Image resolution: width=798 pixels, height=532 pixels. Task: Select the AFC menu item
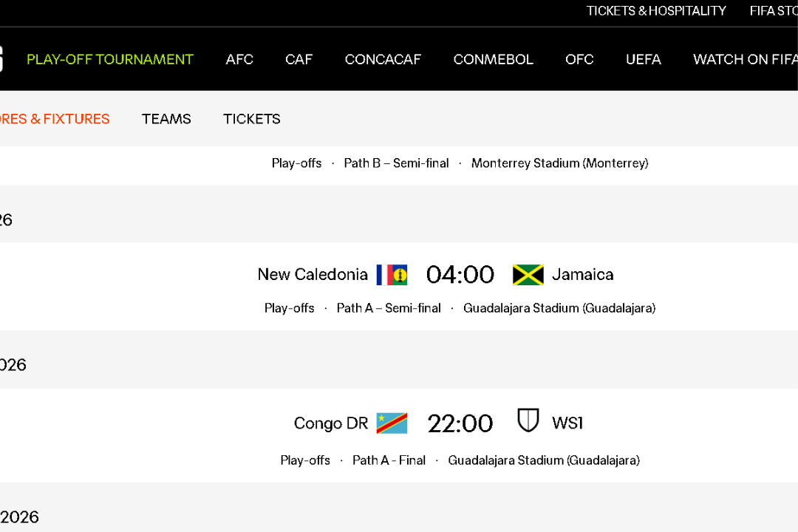[239, 60]
